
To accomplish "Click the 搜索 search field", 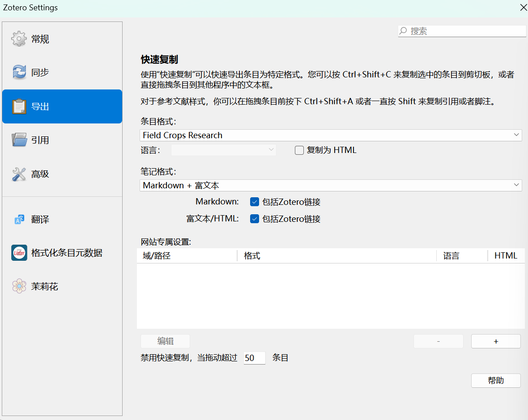I will (461, 31).
